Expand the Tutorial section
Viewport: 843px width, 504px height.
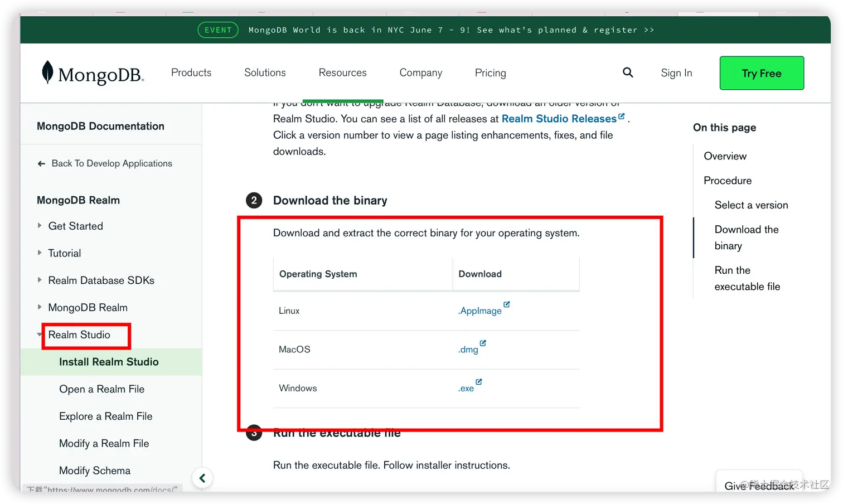point(40,253)
